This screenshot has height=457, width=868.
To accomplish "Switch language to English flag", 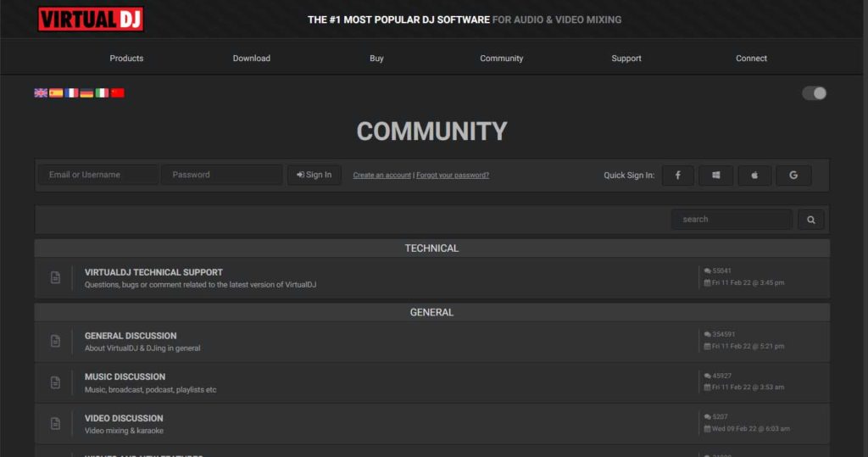I will click(41, 93).
